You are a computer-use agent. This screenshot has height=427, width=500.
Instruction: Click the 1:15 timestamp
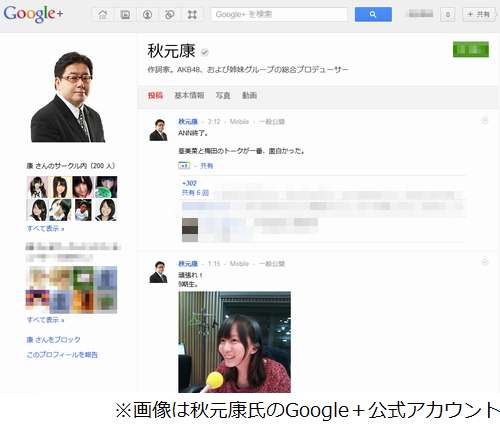click(x=214, y=264)
